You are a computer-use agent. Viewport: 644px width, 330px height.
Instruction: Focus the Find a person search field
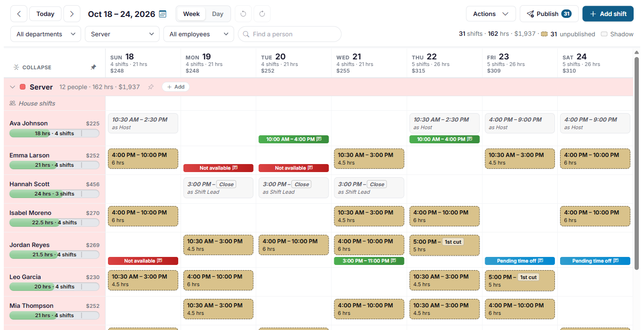[x=289, y=34]
